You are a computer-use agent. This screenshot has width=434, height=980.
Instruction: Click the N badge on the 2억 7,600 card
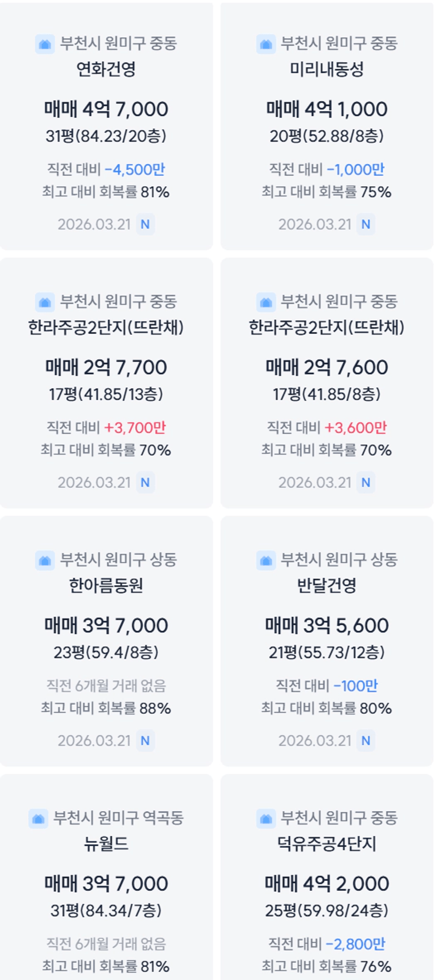(366, 482)
